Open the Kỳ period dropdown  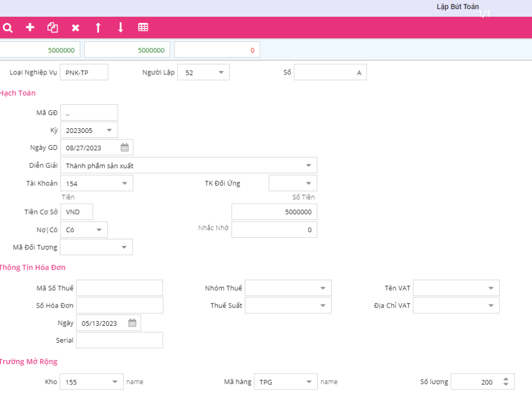tap(109, 130)
